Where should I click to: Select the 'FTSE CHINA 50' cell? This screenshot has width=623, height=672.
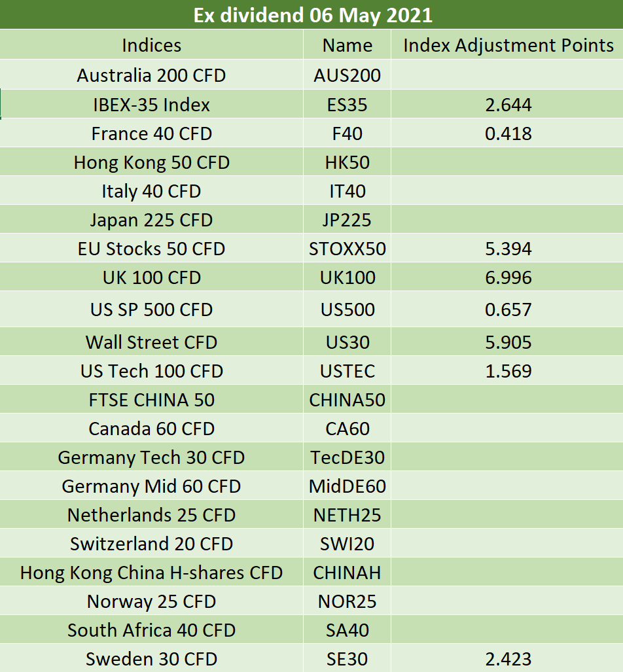tap(151, 399)
